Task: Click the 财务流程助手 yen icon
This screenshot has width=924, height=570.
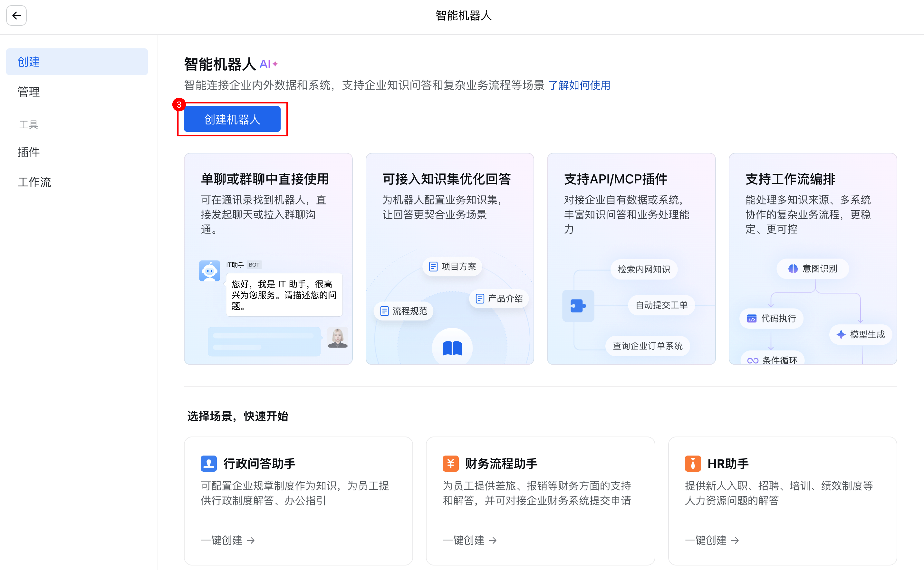Action: (x=450, y=464)
